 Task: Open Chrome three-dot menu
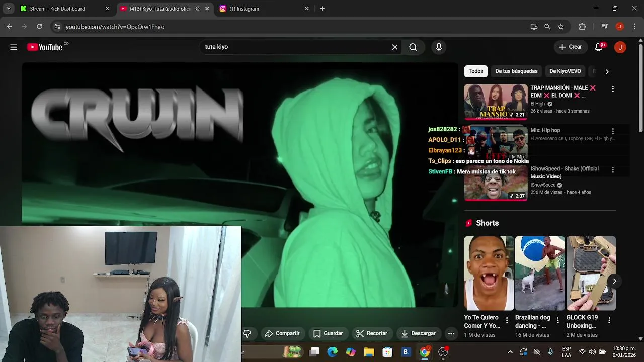click(x=634, y=27)
